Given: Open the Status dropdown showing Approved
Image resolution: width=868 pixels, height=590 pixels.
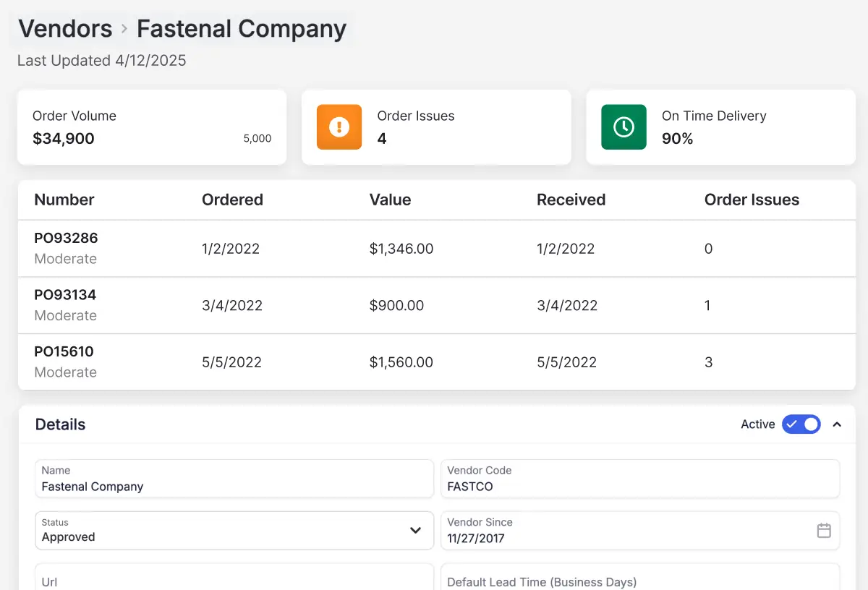Looking at the screenshot, I should (234, 531).
